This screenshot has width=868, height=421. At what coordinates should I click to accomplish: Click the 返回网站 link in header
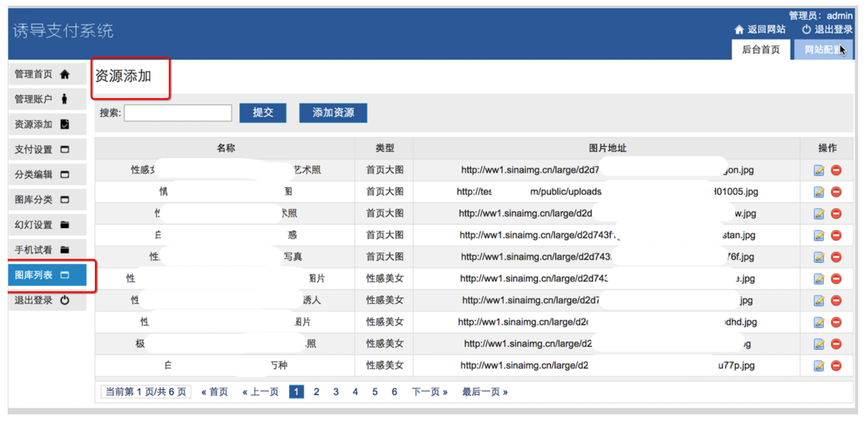tap(760, 30)
